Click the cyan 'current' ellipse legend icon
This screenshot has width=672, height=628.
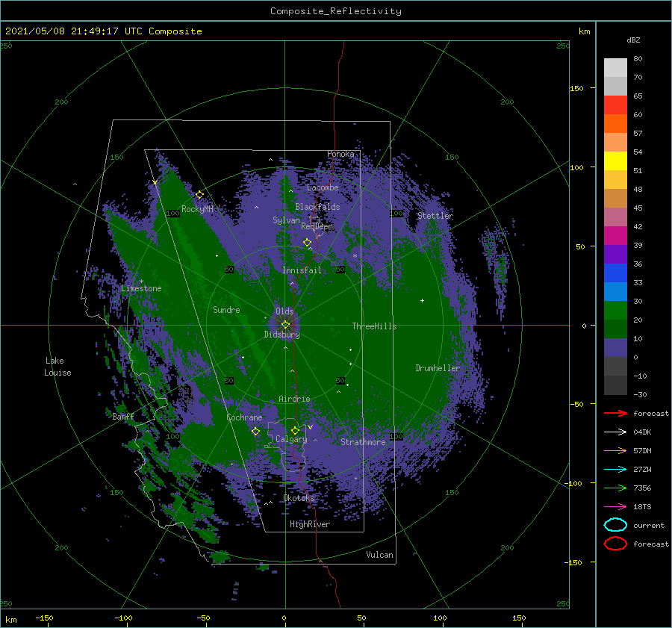(x=615, y=525)
